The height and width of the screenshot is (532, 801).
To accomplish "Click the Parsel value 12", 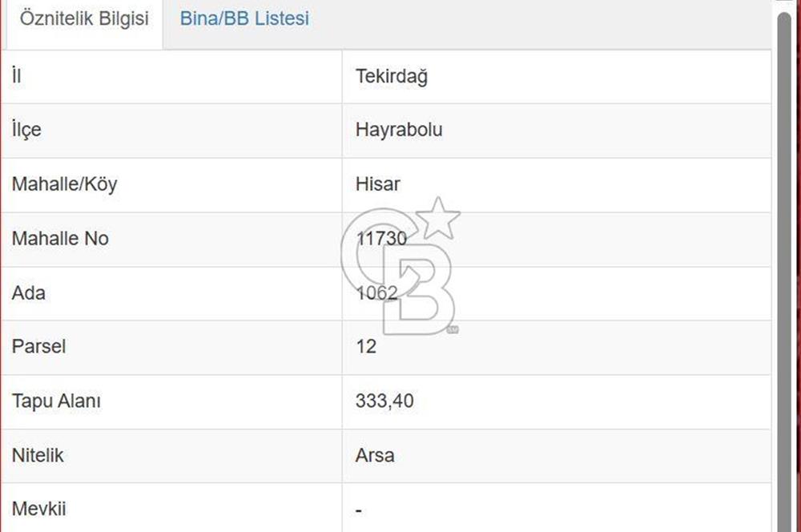I will pos(366,348).
